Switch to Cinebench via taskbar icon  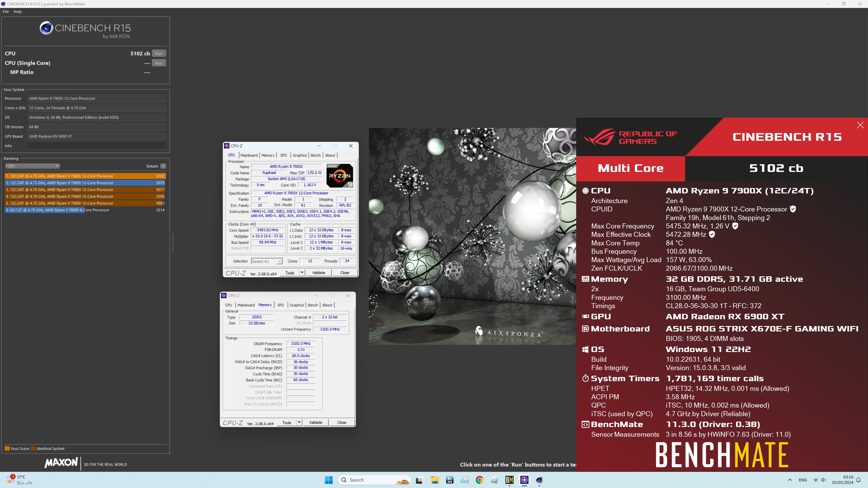point(539,480)
